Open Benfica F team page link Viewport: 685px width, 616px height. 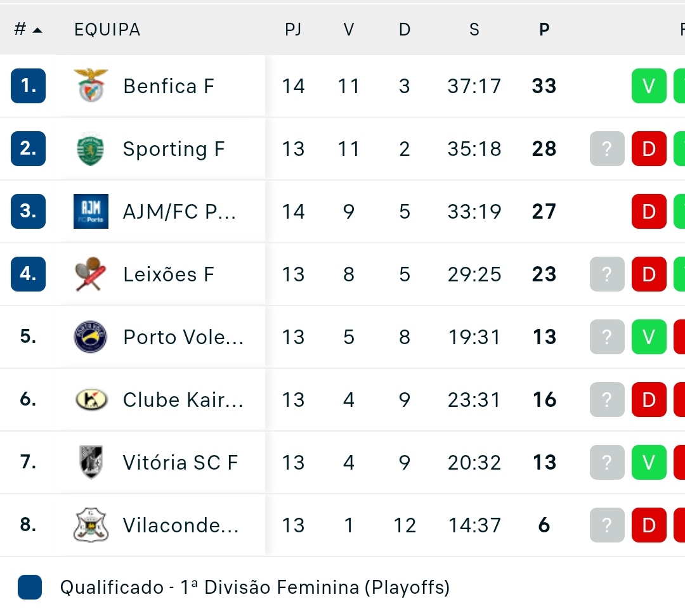[169, 86]
